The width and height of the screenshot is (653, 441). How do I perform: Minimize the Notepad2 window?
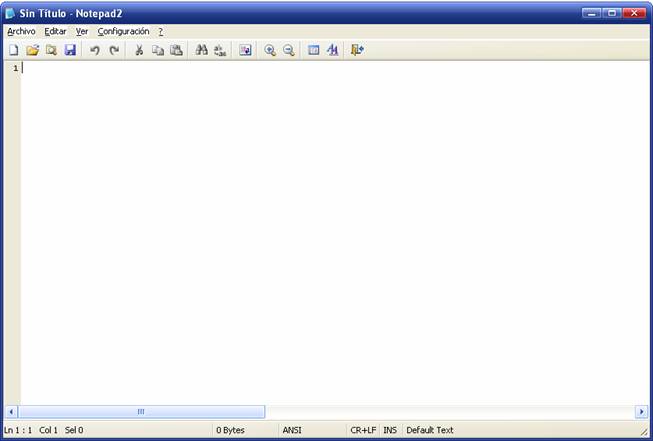point(591,13)
